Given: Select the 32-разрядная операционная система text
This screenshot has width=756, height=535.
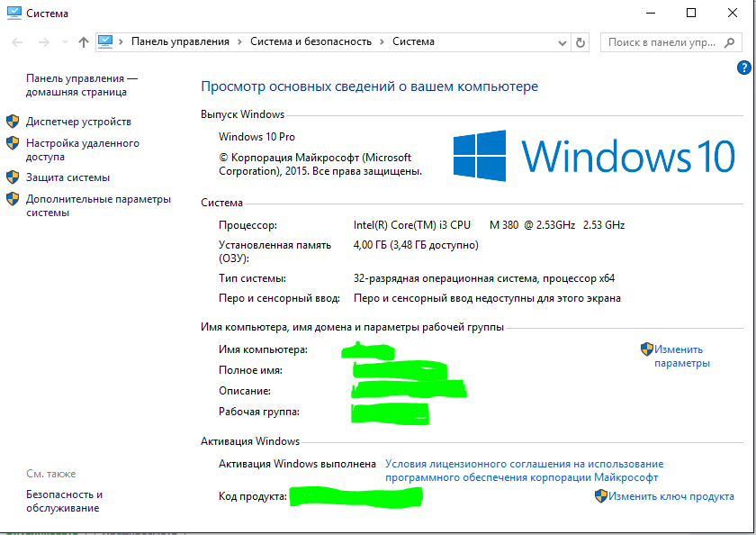Looking at the screenshot, I should coord(483,279).
